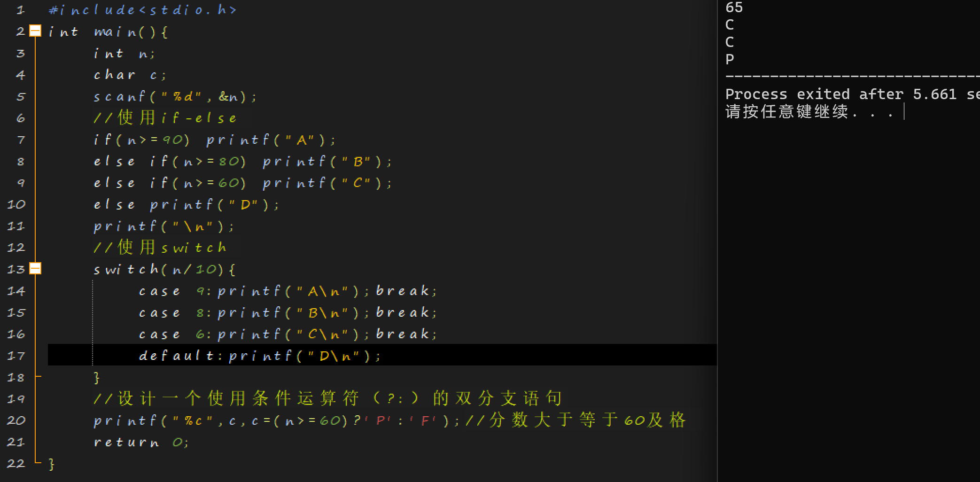
Task: Click the 'case 9:' printf line
Action: [288, 291]
